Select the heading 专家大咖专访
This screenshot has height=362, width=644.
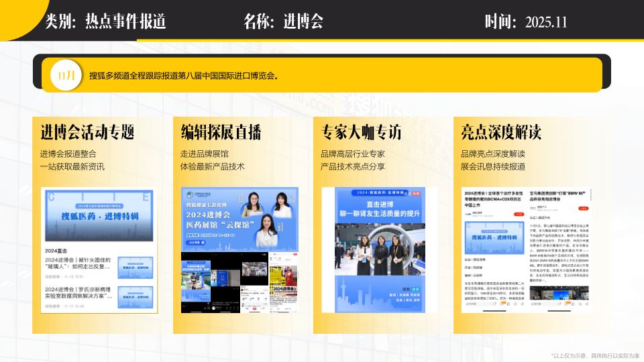[361, 132]
